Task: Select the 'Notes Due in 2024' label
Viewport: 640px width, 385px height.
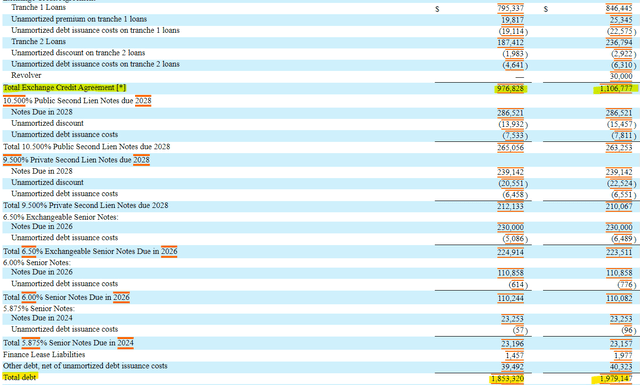Action: [x=42, y=318]
